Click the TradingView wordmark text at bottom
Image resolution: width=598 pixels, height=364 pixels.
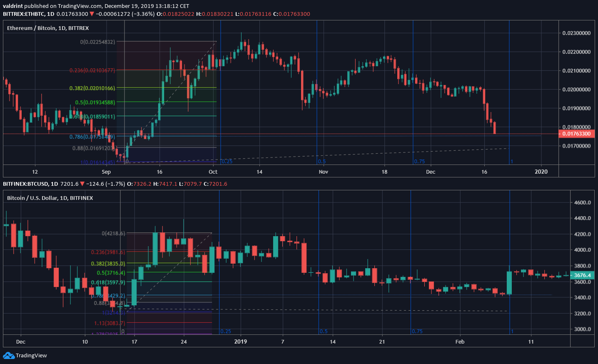coord(31,356)
